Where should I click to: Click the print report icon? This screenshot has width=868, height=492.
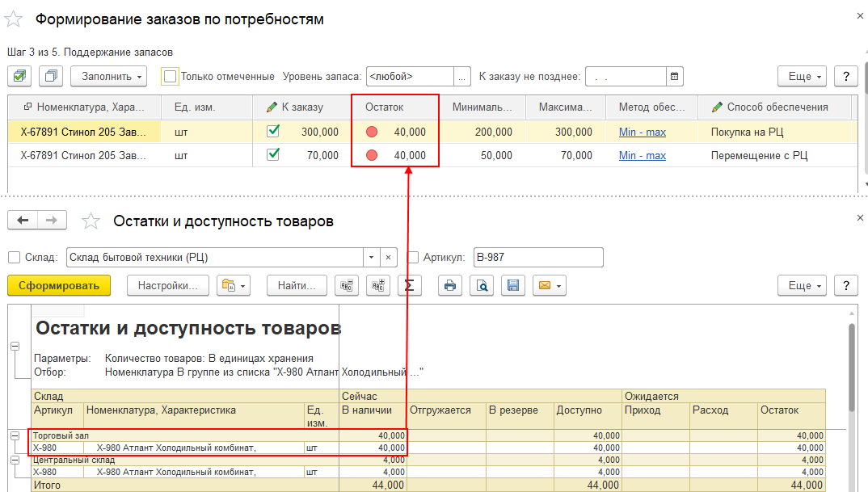[450, 285]
